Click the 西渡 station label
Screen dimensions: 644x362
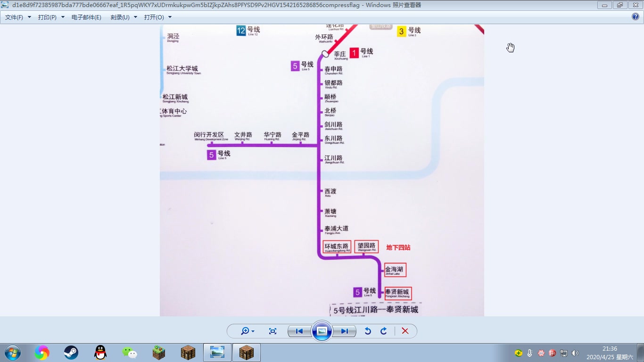point(330,192)
